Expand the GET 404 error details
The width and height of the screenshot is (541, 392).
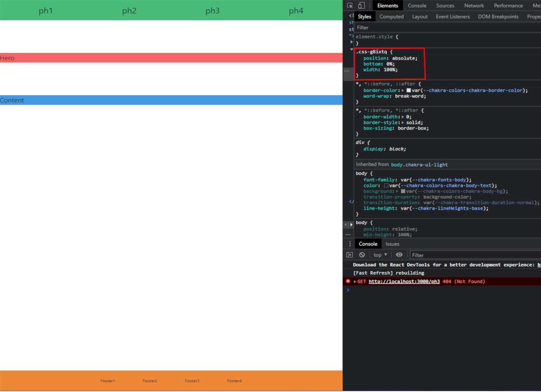pos(355,281)
